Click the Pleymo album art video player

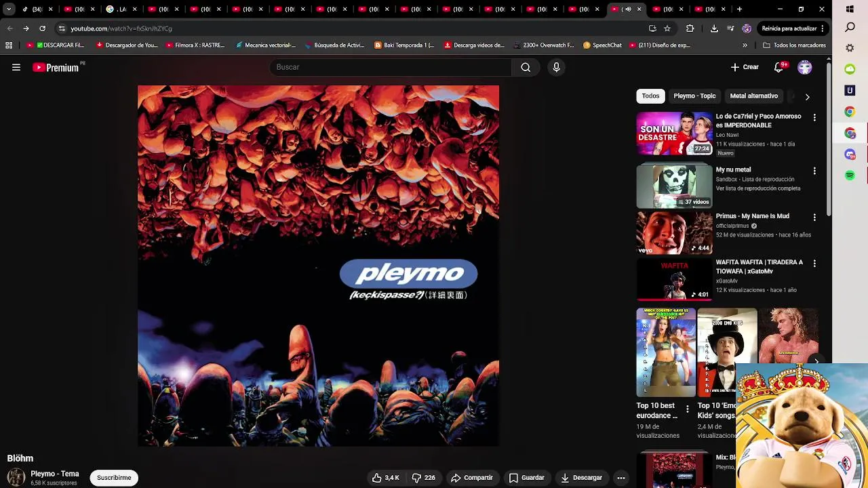point(318,266)
